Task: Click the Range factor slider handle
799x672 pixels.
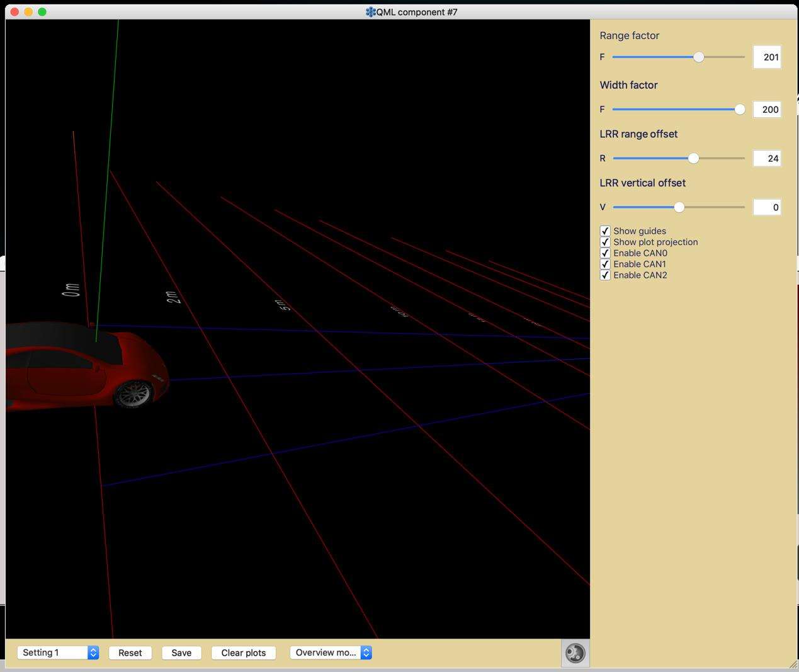Action: 698,57
